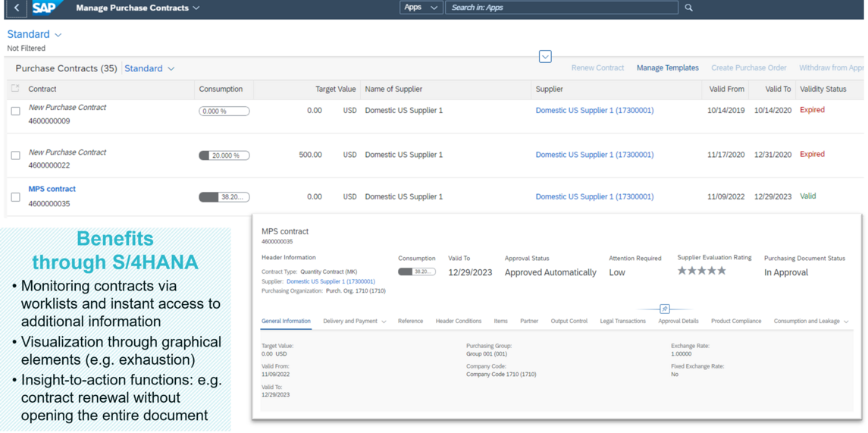Click the Supplier Evaluation star rating

click(701, 271)
